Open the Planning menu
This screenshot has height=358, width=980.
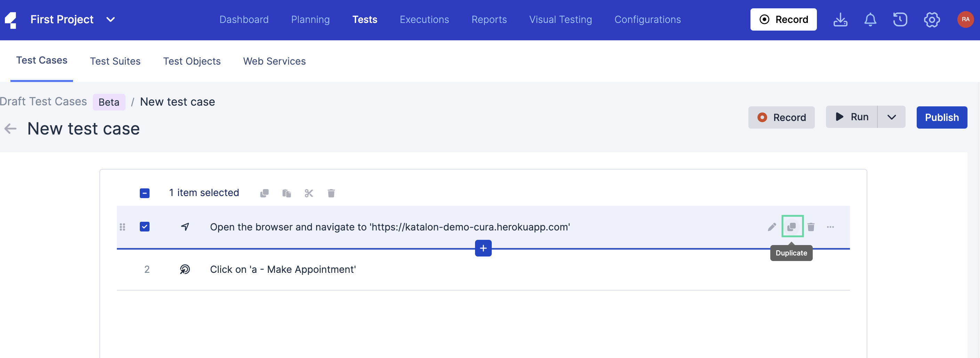(311, 19)
